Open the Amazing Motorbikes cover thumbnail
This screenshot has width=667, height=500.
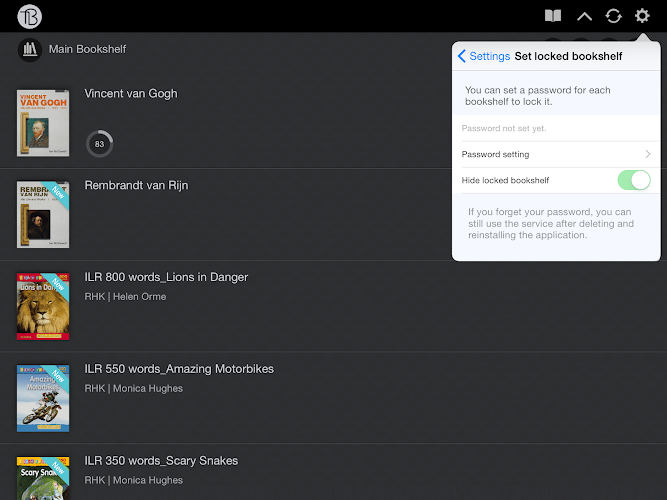[x=43, y=397]
